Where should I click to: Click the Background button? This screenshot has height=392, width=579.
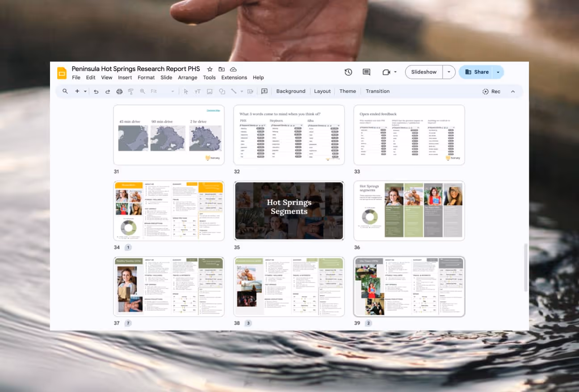pos(291,91)
